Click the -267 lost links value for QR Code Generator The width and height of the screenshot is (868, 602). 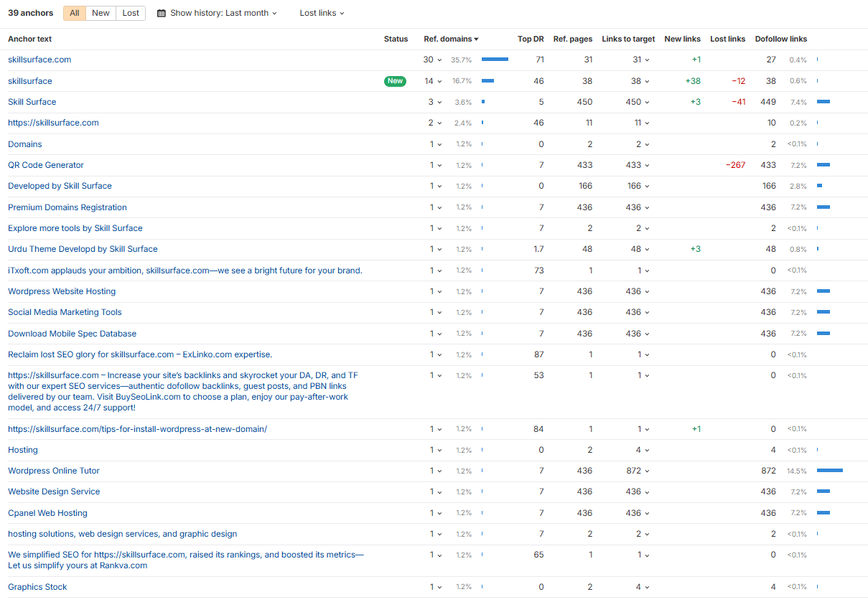pos(735,165)
